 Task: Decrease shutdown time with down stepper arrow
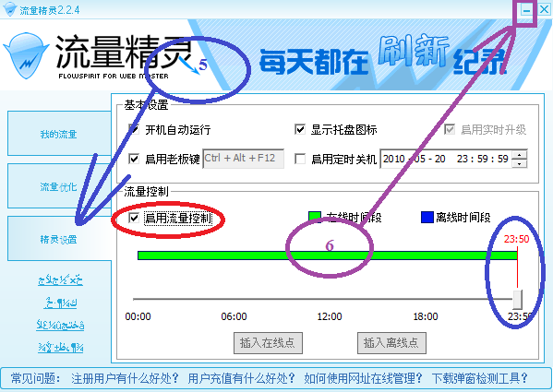(x=520, y=163)
